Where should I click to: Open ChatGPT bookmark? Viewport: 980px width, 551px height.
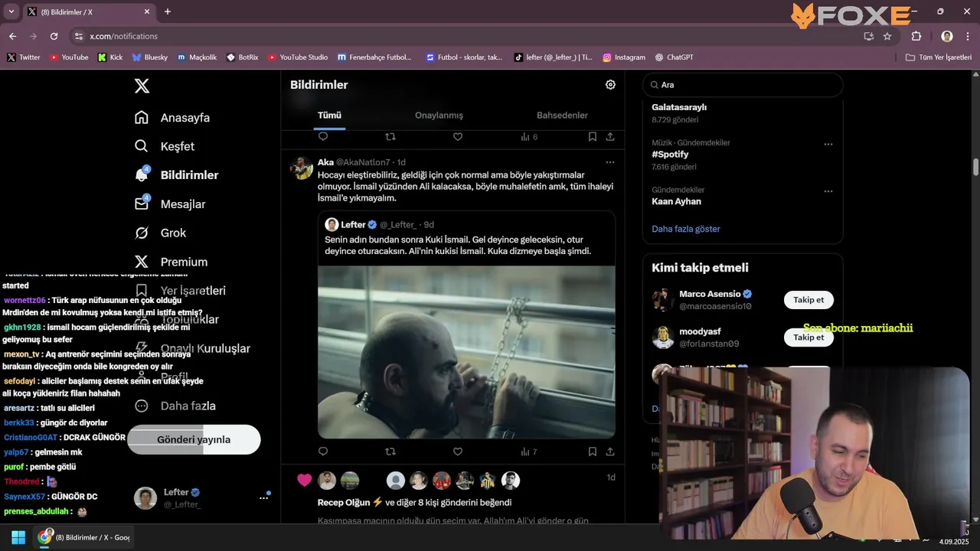point(673,57)
